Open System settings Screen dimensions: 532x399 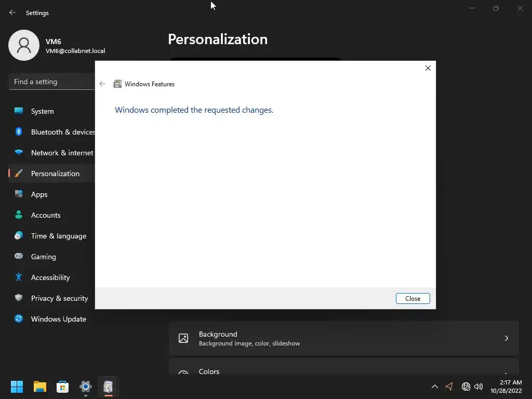click(x=51, y=111)
